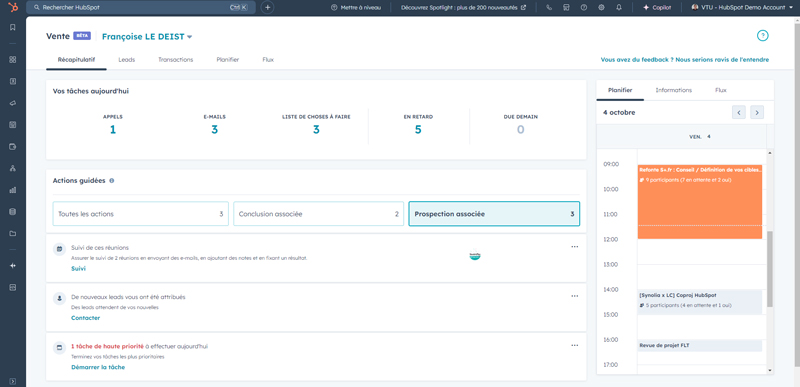Select the Toutes les actions filter
The height and width of the screenshot is (387, 800).
click(141, 214)
